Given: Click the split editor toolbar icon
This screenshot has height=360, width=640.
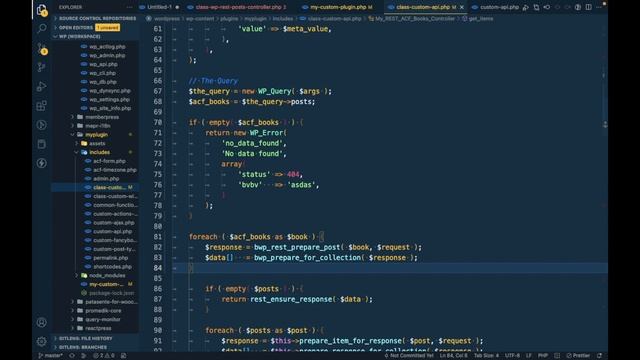Looking at the screenshot, I should click(589, 7).
